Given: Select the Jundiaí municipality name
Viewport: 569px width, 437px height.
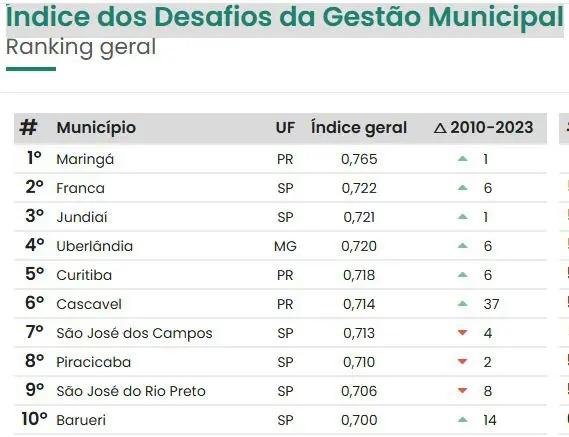Looking at the screenshot, I should pos(82,217).
